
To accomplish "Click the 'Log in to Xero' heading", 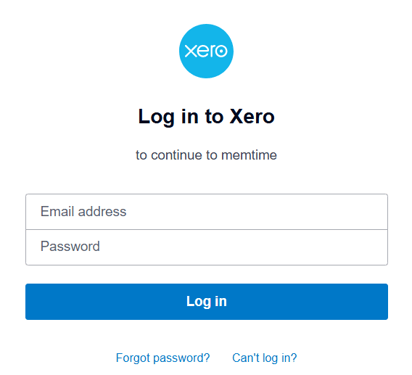I will tap(206, 117).
